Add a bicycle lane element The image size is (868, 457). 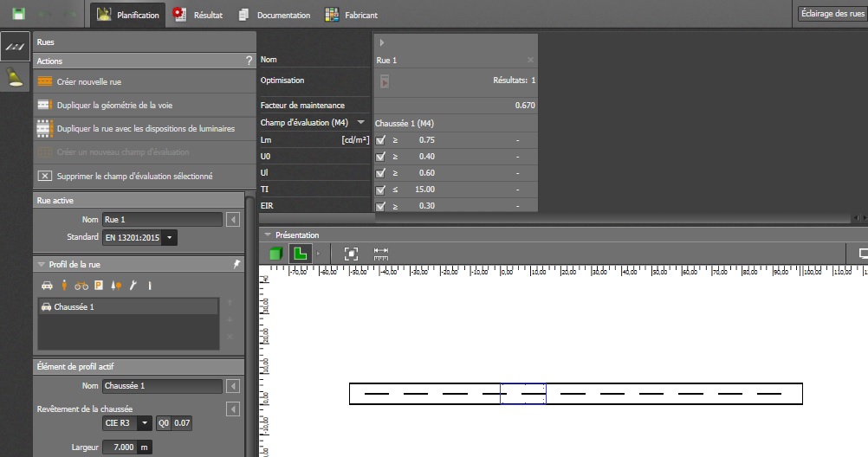[x=81, y=286]
